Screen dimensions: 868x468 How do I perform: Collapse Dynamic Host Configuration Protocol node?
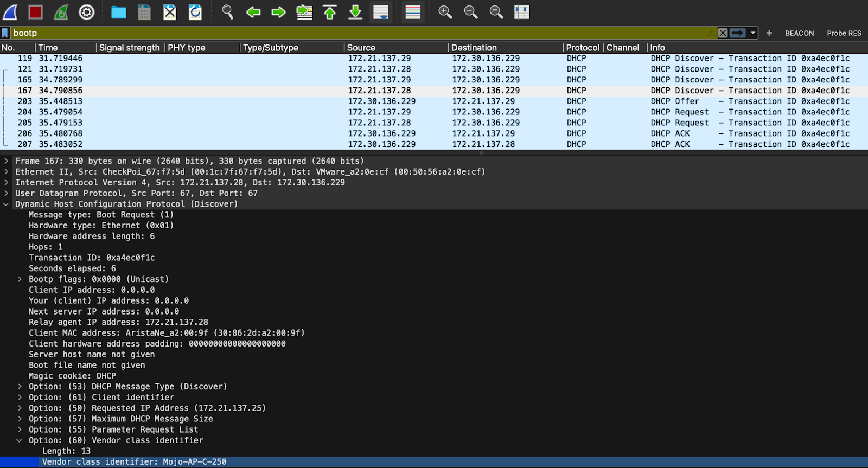(x=6, y=204)
